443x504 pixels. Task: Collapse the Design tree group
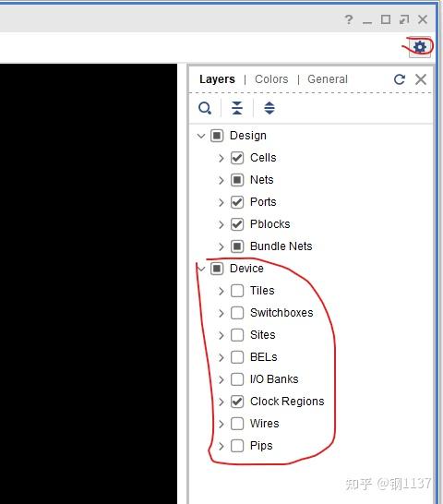pyautogui.click(x=201, y=136)
